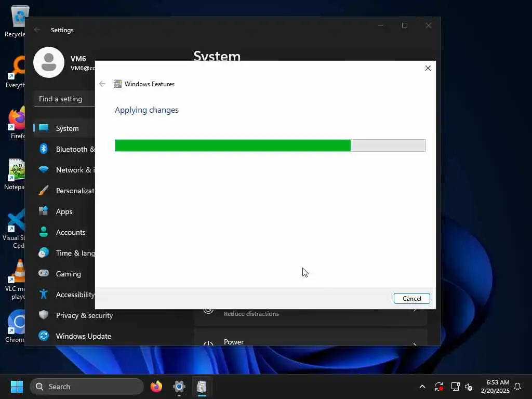The image size is (532, 399).
Task: Open Apps settings
Action: click(x=64, y=211)
